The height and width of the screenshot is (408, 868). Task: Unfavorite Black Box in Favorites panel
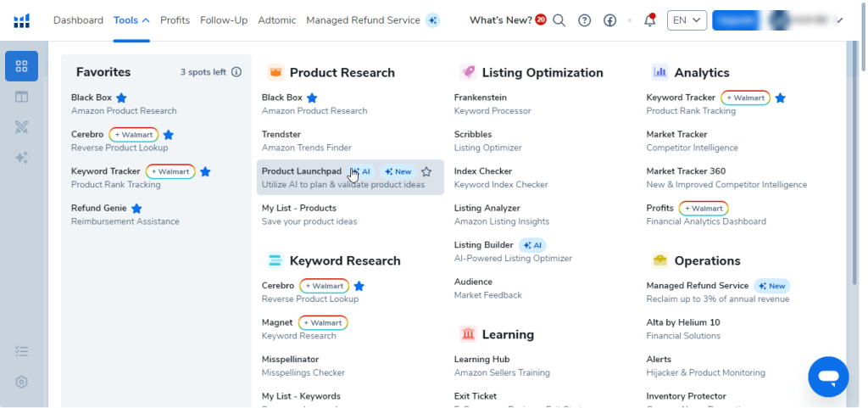(121, 98)
